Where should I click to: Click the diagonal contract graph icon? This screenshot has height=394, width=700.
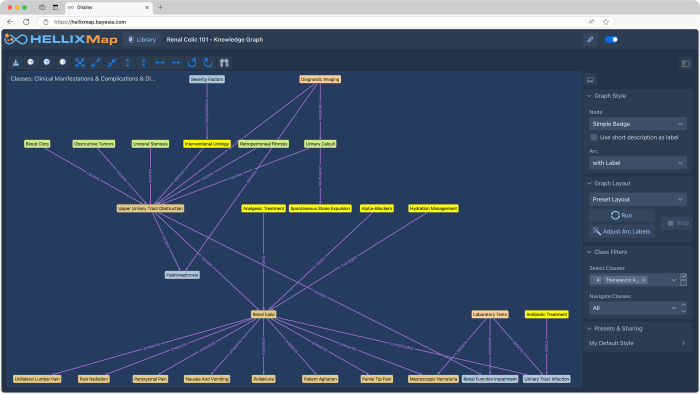[112, 62]
